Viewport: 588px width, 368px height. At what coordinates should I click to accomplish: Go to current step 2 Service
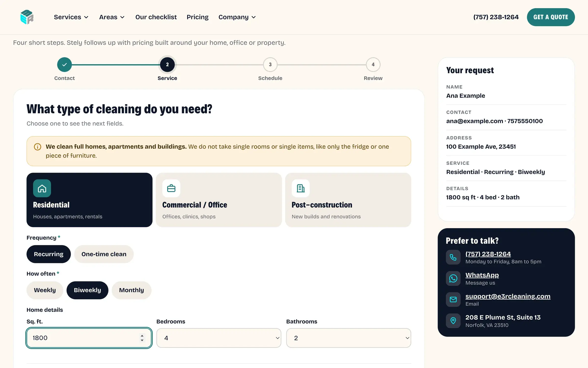(167, 65)
